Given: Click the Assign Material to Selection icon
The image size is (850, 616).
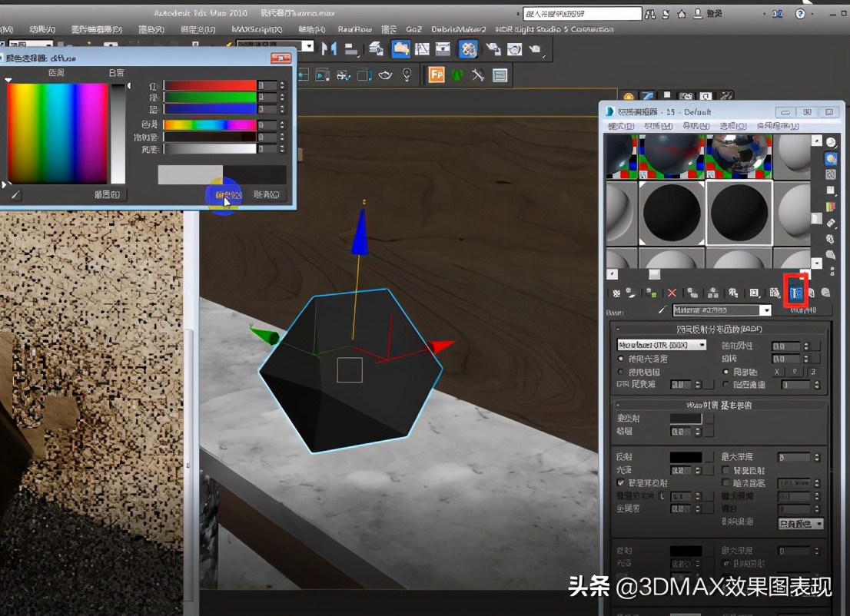Looking at the screenshot, I should 649,292.
